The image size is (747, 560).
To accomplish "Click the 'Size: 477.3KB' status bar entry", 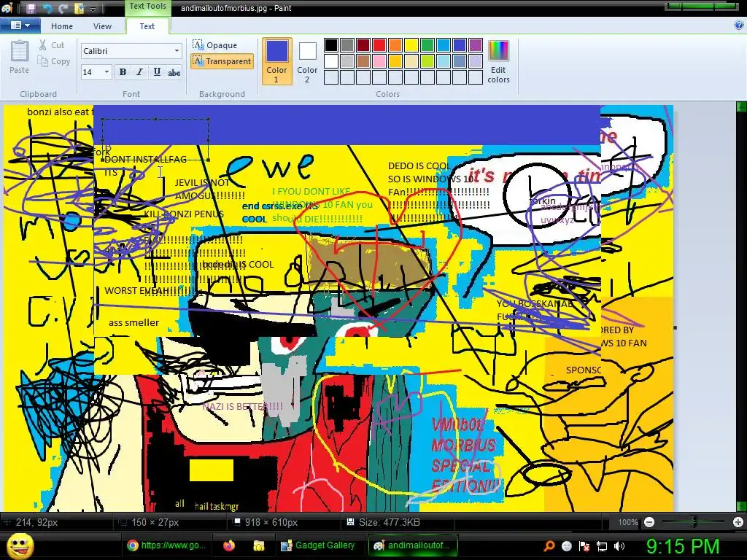I will [x=384, y=522].
